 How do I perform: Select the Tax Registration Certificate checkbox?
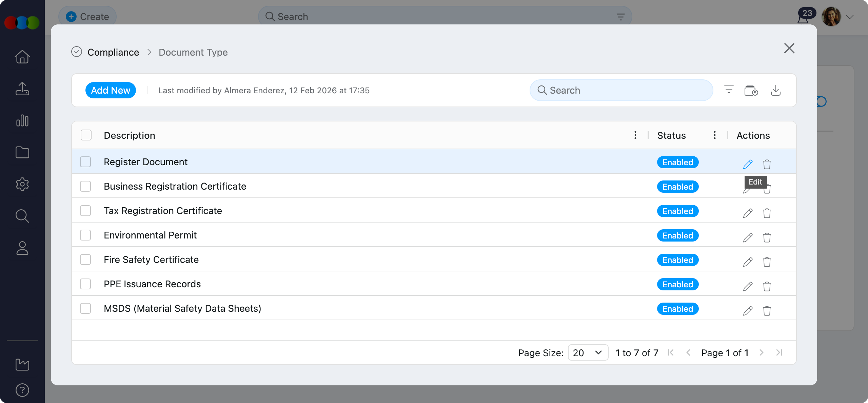[x=85, y=211]
